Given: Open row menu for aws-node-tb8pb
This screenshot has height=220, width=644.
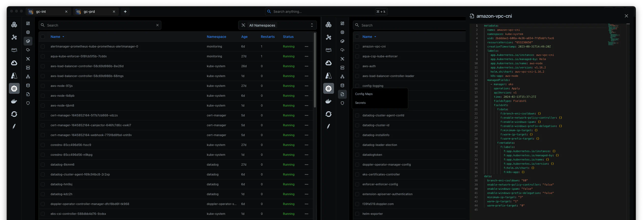Looking at the screenshot, I should click(306, 96).
